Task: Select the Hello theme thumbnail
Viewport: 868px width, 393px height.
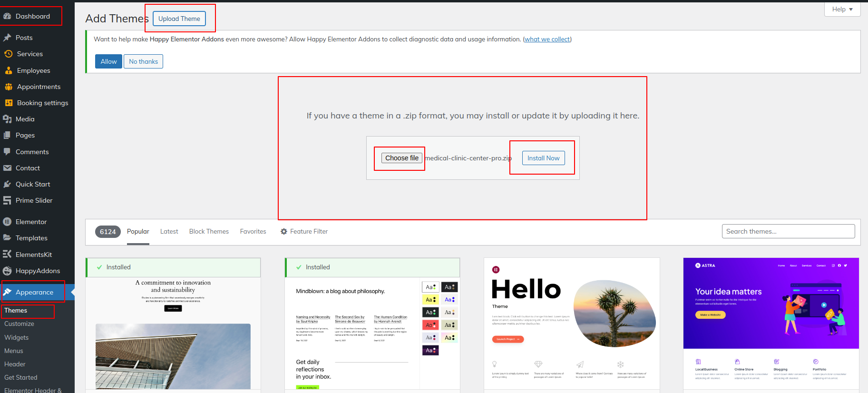Action: coord(572,324)
